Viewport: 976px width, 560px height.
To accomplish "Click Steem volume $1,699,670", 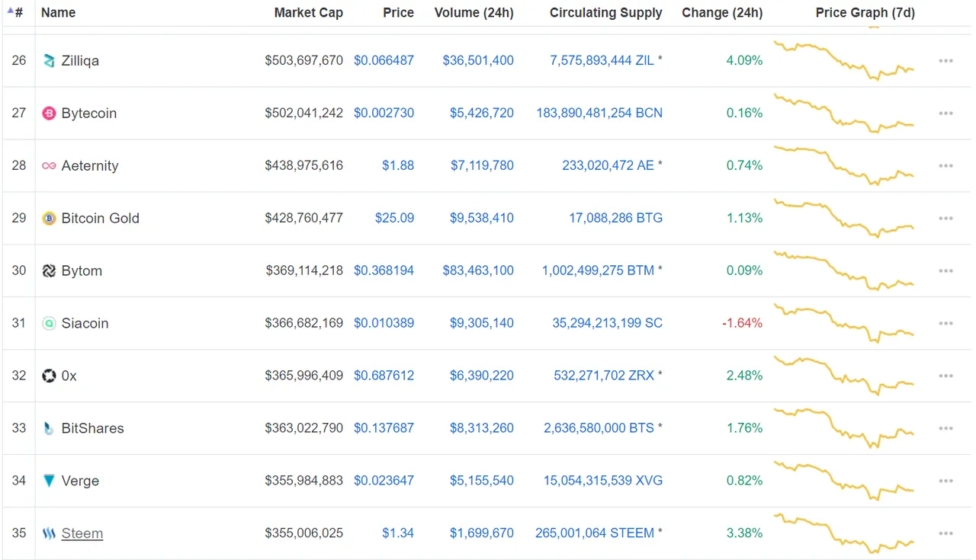I will [x=482, y=533].
